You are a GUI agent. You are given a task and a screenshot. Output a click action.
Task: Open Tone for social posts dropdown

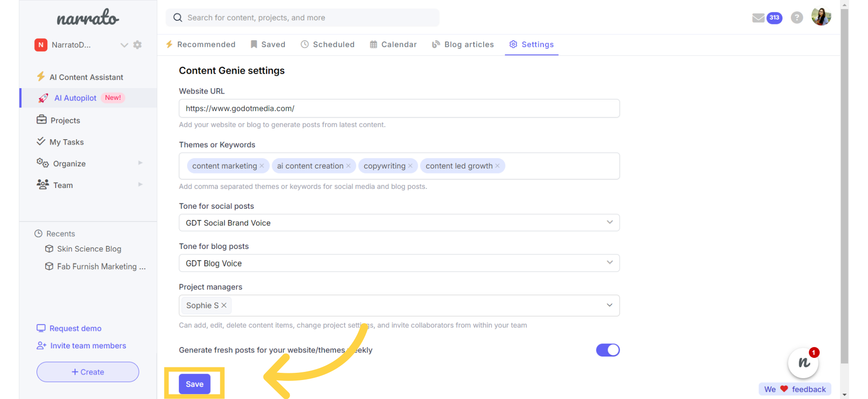(399, 223)
